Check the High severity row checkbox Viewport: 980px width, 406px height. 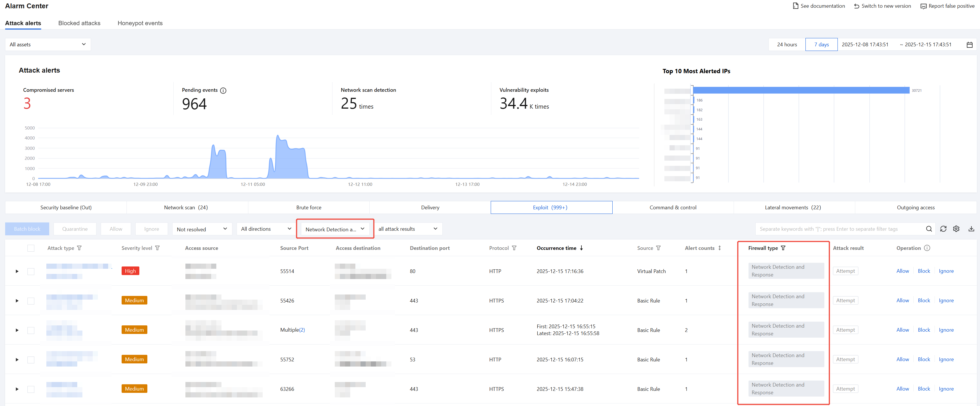(x=31, y=271)
